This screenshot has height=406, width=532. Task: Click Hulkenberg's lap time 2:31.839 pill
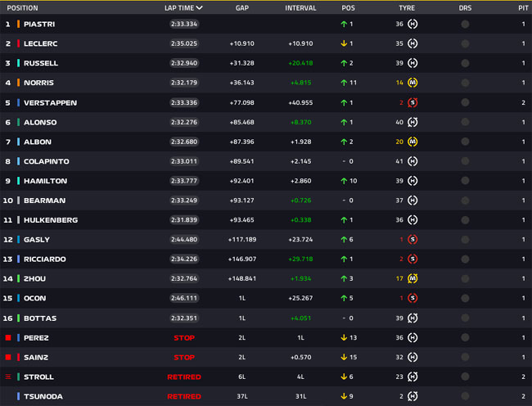pos(184,220)
